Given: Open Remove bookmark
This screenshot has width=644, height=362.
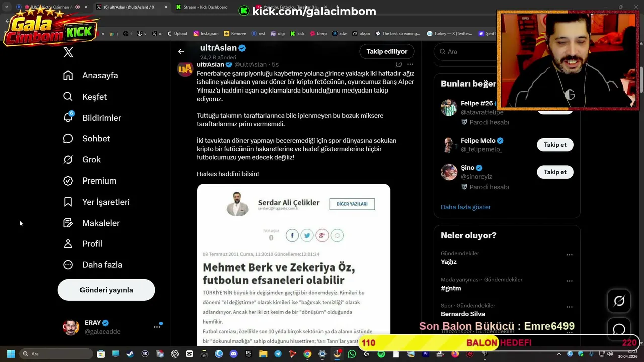Looking at the screenshot, I should tap(234, 34).
